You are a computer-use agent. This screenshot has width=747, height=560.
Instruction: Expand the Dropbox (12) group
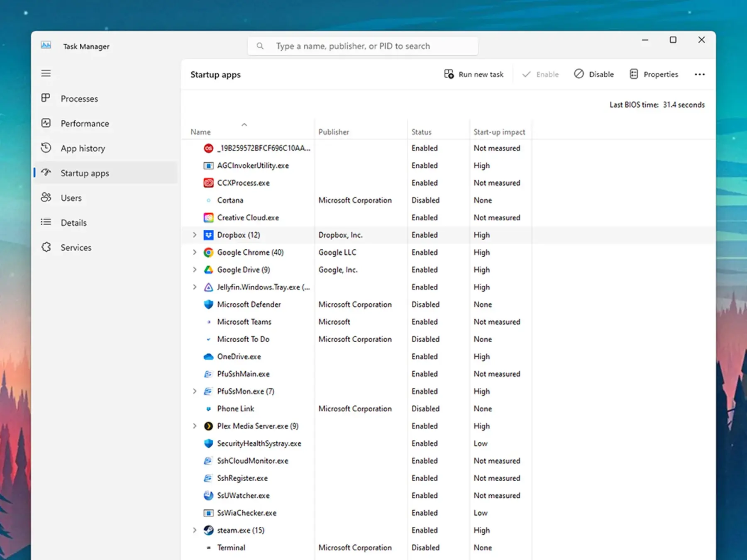coord(194,235)
